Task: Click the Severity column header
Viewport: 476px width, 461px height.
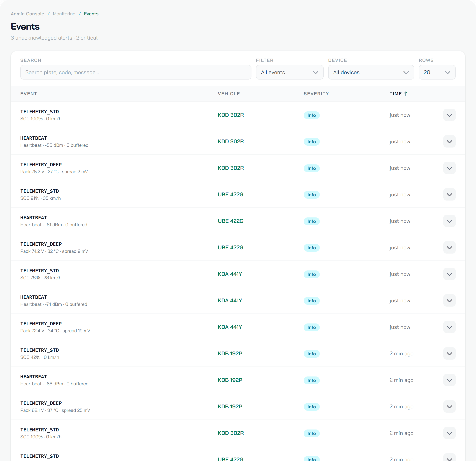Action: pyautogui.click(x=316, y=94)
